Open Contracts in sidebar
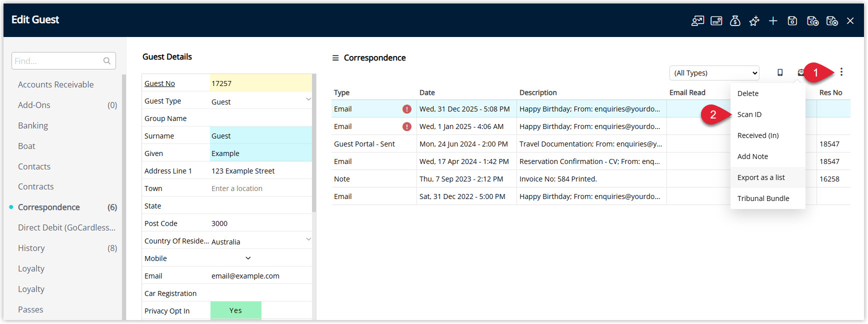The width and height of the screenshot is (868, 324). point(36,186)
